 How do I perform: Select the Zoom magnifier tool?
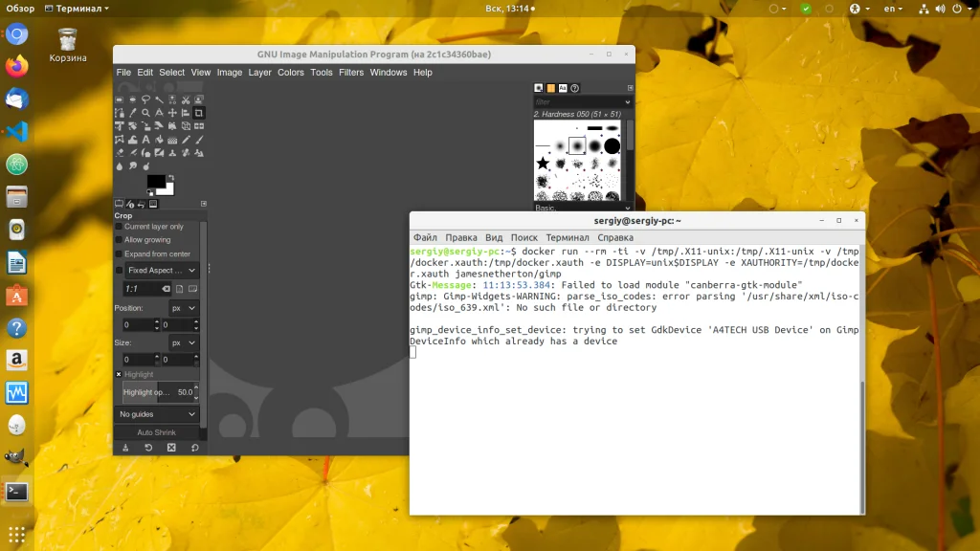coord(145,113)
